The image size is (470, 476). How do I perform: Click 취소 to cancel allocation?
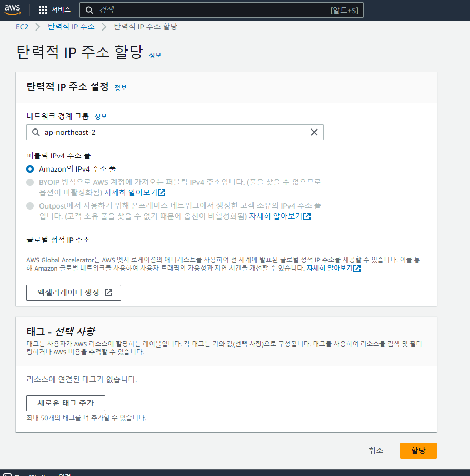click(376, 451)
